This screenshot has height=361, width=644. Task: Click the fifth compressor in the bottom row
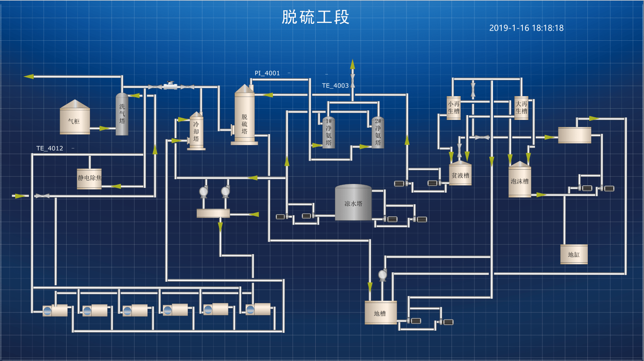[x=215, y=309]
